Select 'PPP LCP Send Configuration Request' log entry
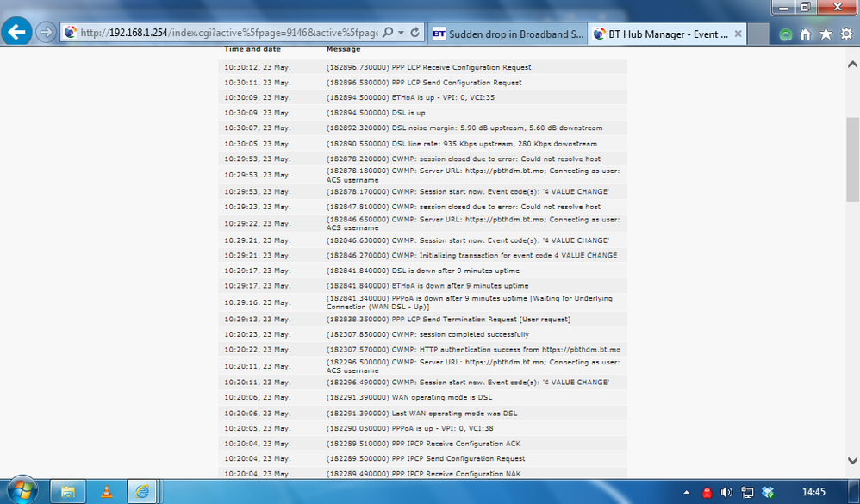The height and width of the screenshot is (504, 860). point(422,82)
